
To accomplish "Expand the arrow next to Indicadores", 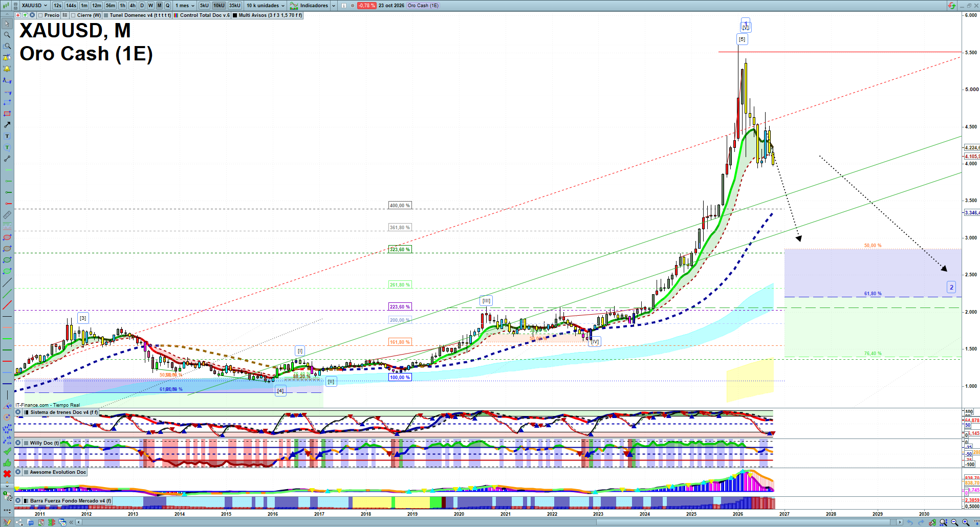I will (334, 6).
